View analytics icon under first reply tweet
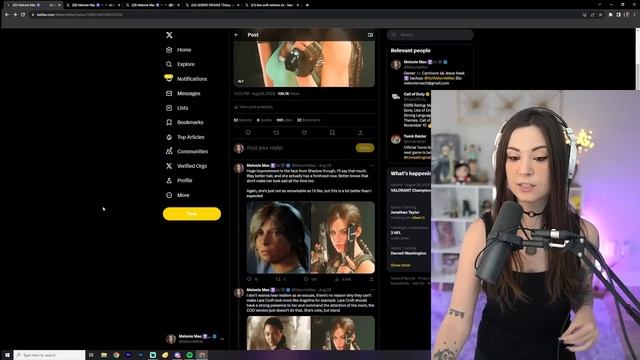The image size is (640, 360). coord(337,280)
